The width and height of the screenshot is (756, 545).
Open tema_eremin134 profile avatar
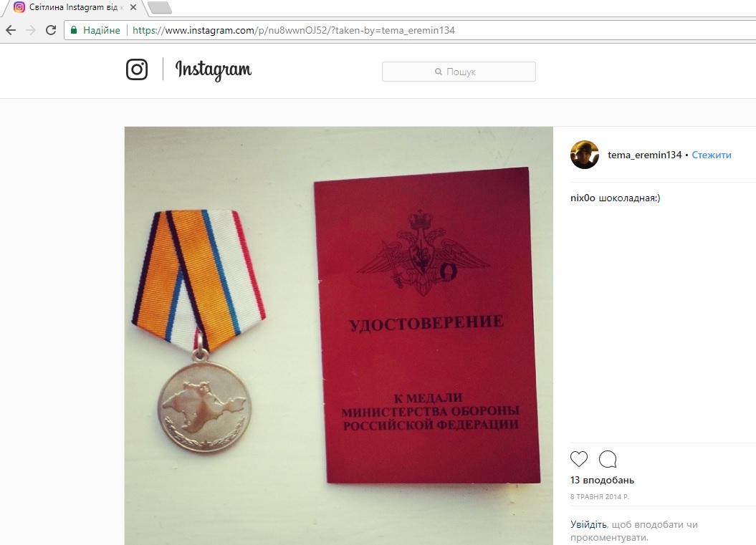coord(584,155)
